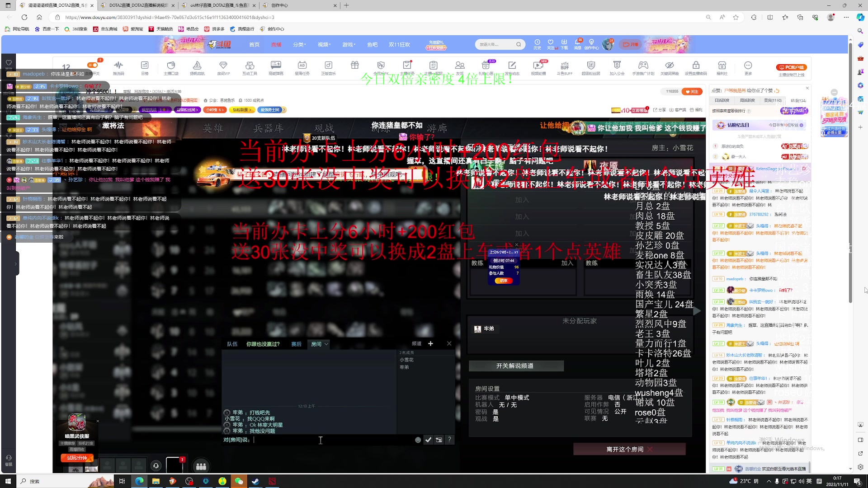868x488 pixels.
Task: Close the 点赞 notification banner
Action: coord(807,88)
